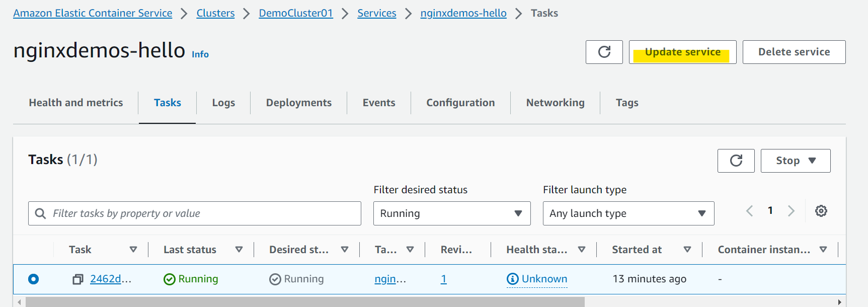This screenshot has width=868, height=307.
Task: Switch to the Events tab
Action: coord(379,103)
